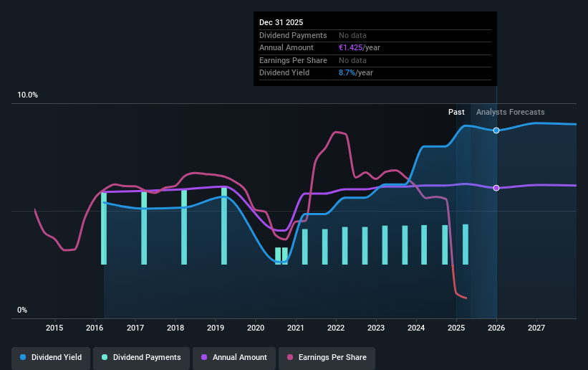Click the Dividend Yield label in tooltip
The image size is (588, 370).
coord(284,73)
